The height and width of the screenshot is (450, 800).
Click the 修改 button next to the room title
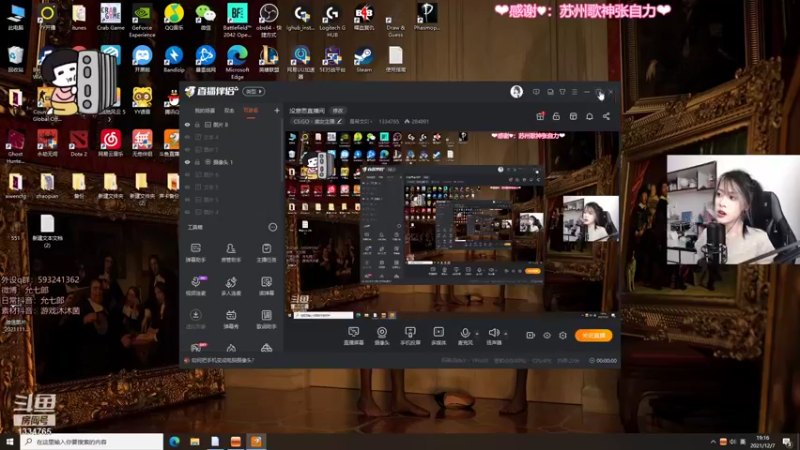click(x=338, y=110)
